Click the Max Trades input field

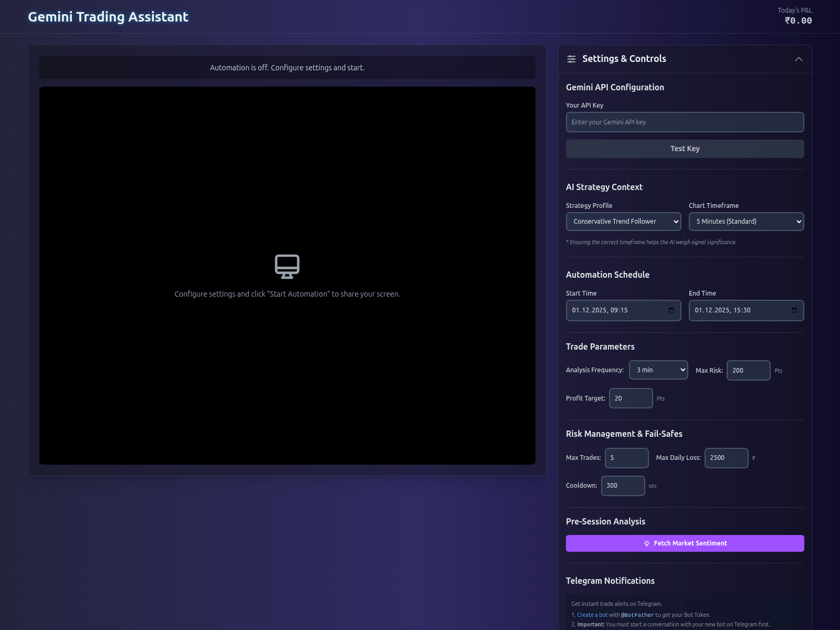(x=627, y=458)
